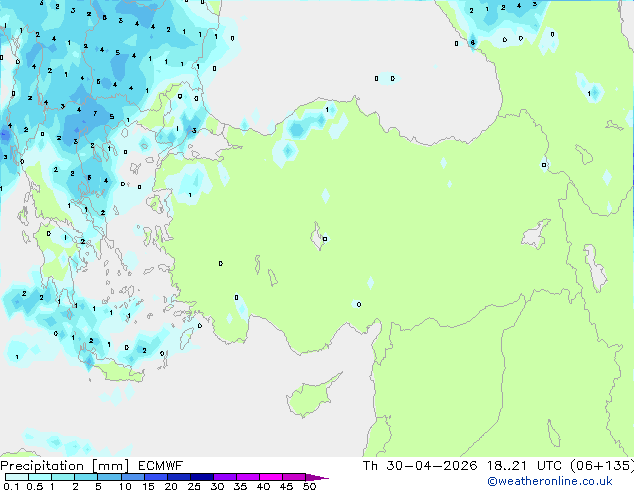
Task: Select the 2–5 mm legend swatch
Action: point(86,477)
